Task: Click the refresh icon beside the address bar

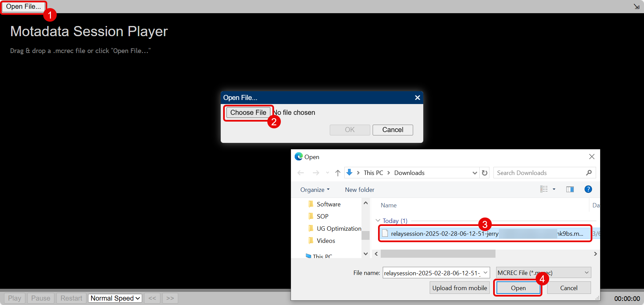Action: (x=485, y=173)
